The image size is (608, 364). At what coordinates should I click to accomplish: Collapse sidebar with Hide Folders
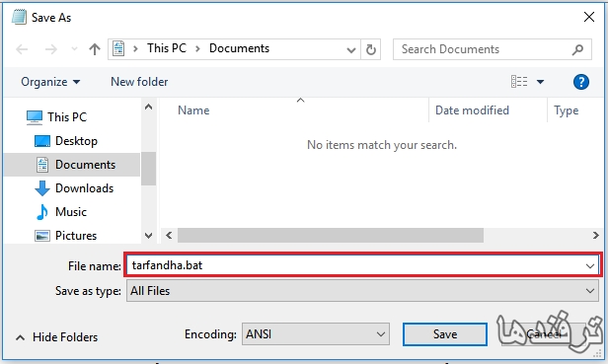(56, 337)
